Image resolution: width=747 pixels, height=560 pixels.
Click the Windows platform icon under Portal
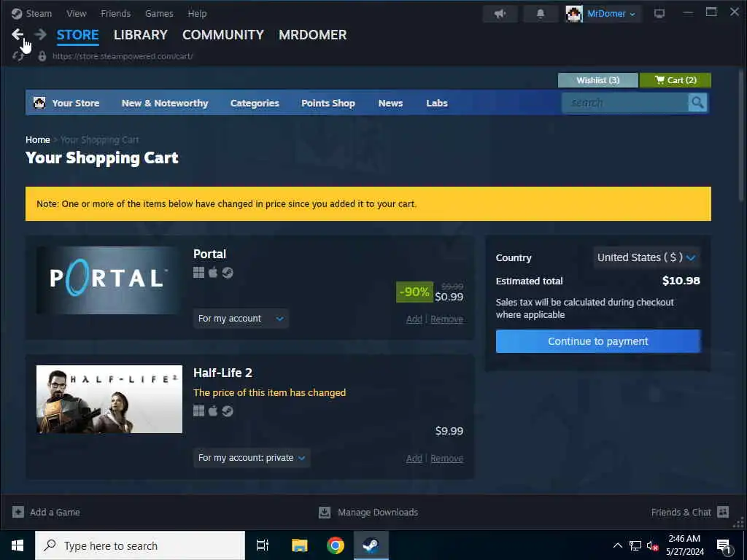click(x=198, y=273)
